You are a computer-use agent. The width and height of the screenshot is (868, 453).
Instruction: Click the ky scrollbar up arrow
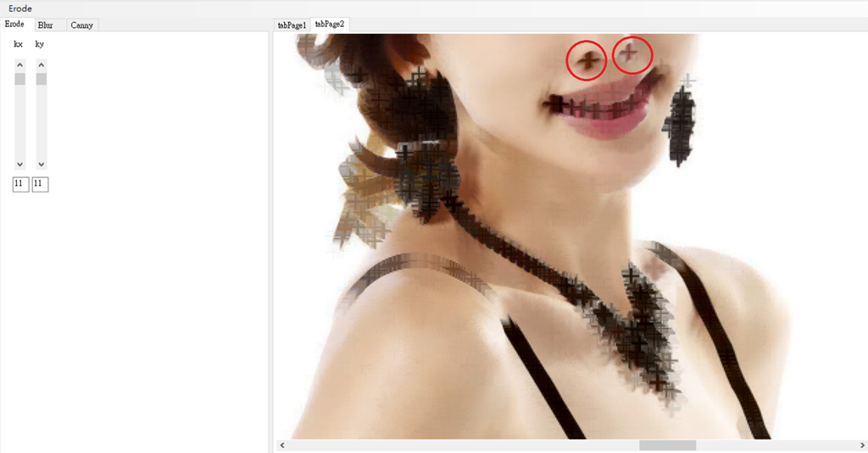pyautogui.click(x=42, y=65)
